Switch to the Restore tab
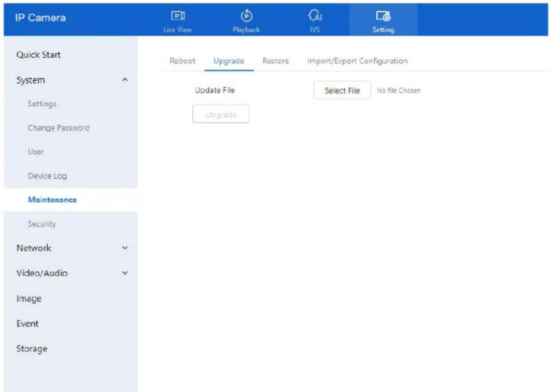551x392 pixels. point(275,61)
